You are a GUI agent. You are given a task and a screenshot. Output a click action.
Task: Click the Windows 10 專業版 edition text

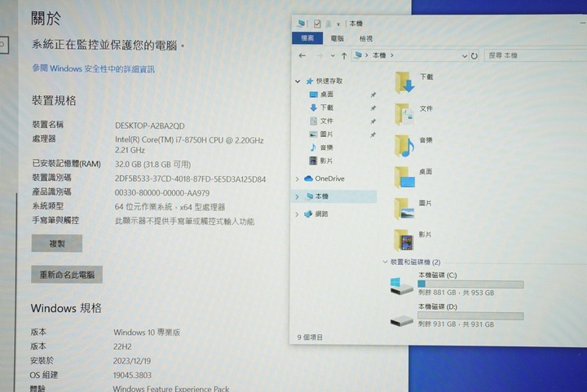[147, 333]
